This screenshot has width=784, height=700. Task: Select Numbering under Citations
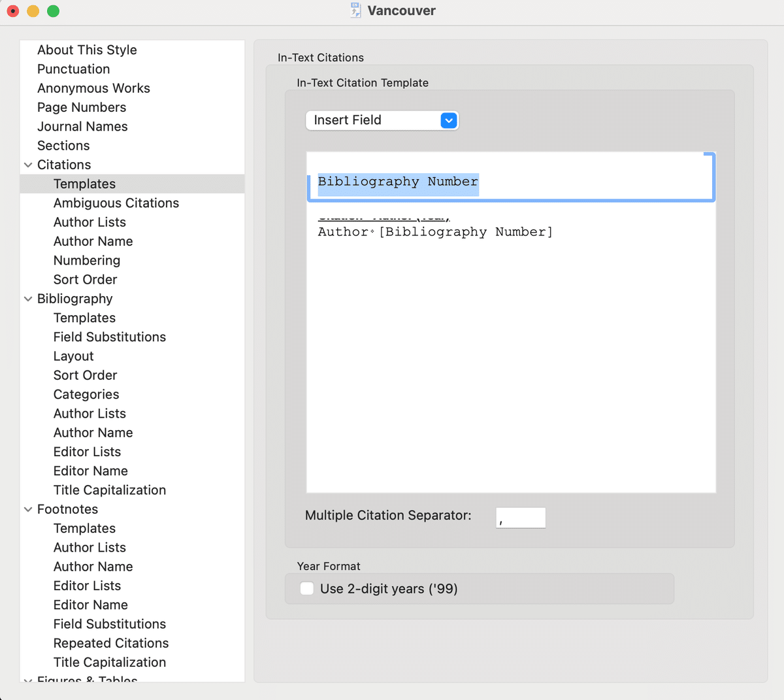click(87, 260)
